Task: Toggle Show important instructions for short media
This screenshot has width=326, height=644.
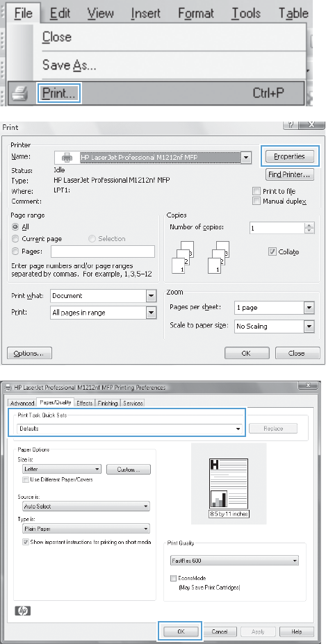Action: pos(26,542)
